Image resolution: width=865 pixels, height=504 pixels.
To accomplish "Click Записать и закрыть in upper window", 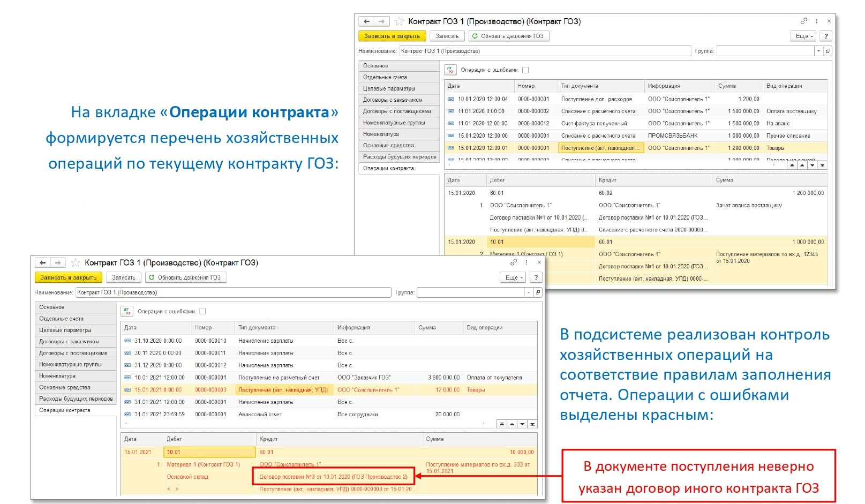I will pos(392,36).
